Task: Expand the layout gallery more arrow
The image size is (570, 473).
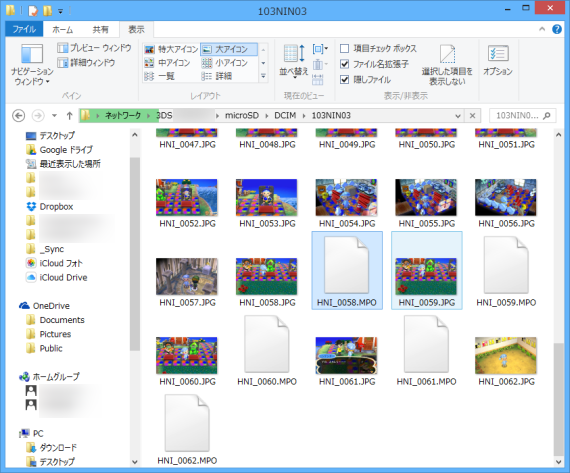Action: click(x=263, y=76)
